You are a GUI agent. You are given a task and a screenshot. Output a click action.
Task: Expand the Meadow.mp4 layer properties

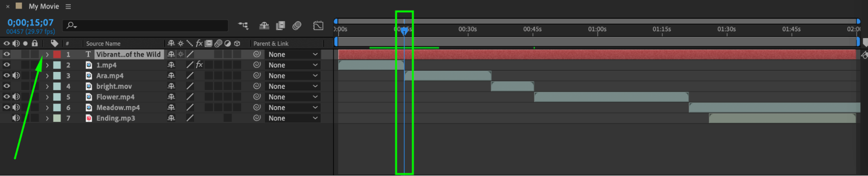coord(47,108)
